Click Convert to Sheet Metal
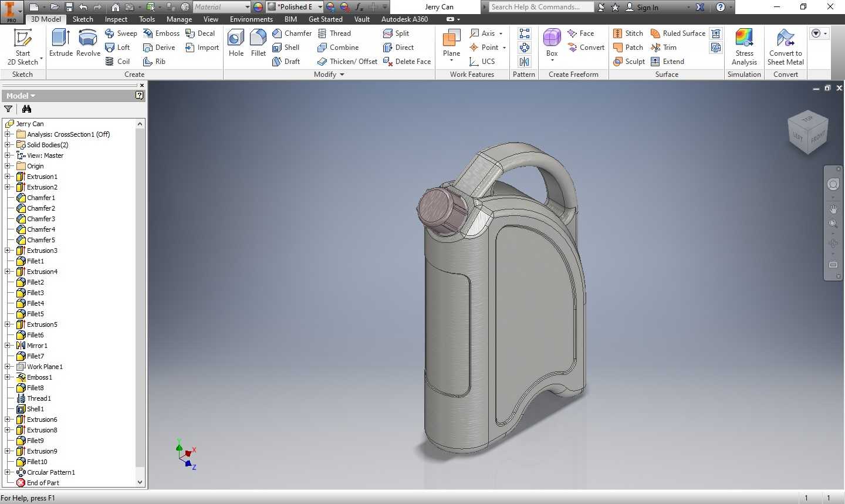The height and width of the screenshot is (504, 845). [786, 47]
